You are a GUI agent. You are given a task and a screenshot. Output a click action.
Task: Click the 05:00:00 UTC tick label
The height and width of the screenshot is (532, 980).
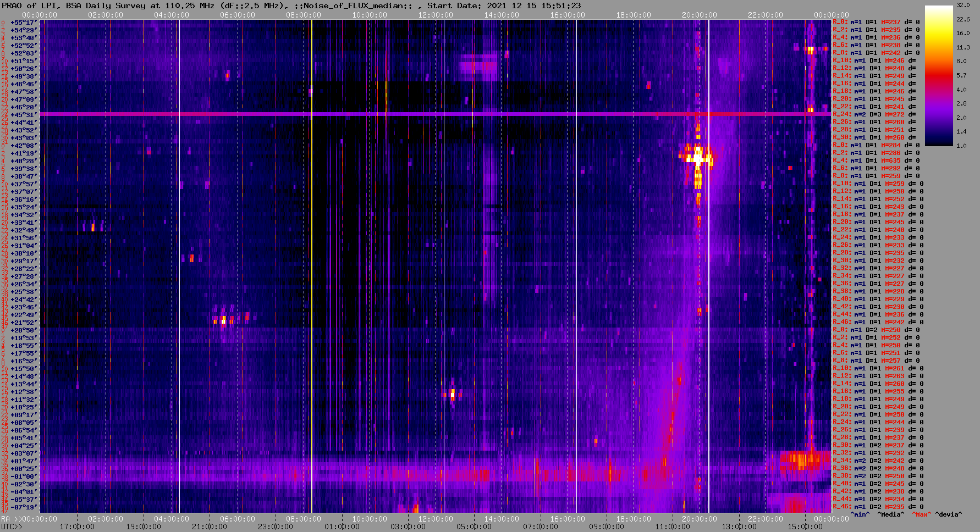click(x=474, y=527)
